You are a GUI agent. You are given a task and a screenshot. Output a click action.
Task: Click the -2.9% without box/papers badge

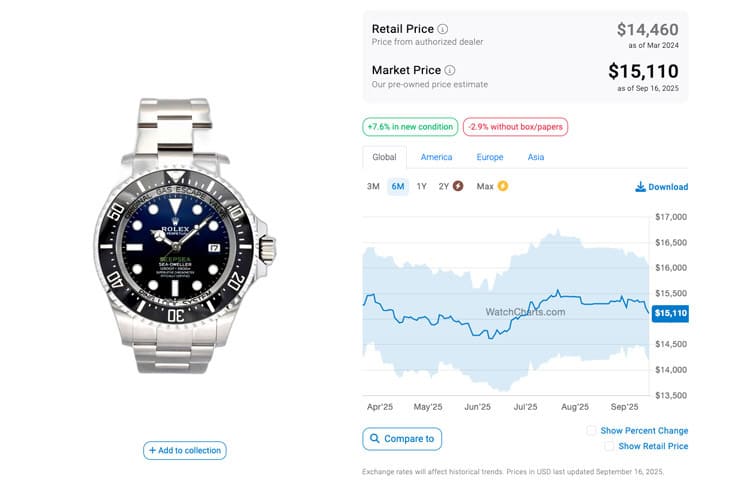pyautogui.click(x=515, y=127)
